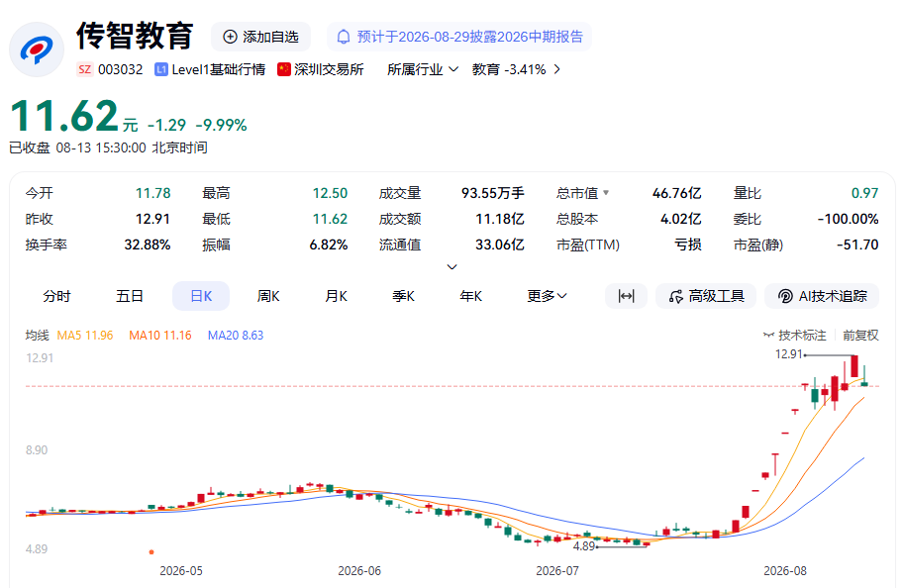The height and width of the screenshot is (588, 903).
Task: Click 今开 value 11.78
Action: click(x=153, y=193)
